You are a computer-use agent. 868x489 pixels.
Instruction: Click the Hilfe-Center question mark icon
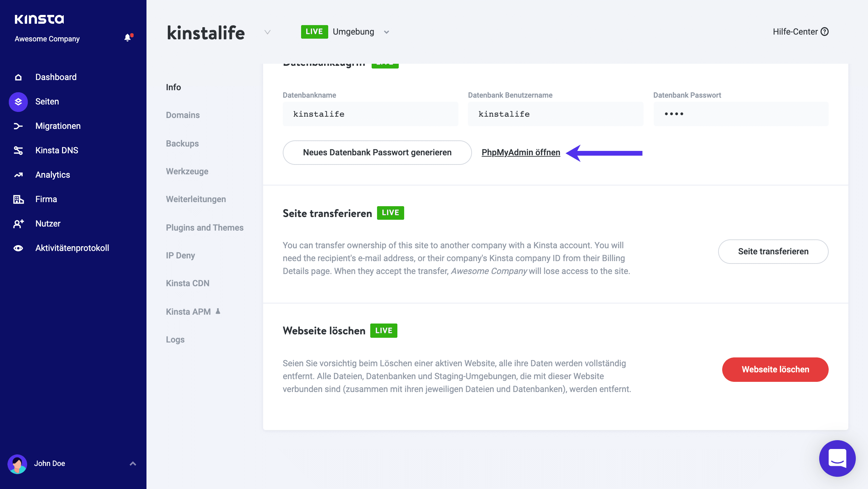[825, 32]
